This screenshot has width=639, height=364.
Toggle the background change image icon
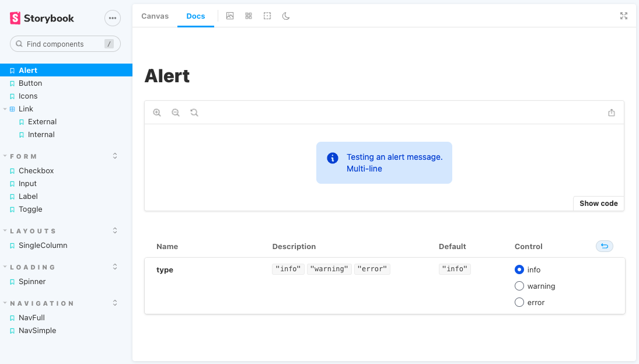coord(230,16)
